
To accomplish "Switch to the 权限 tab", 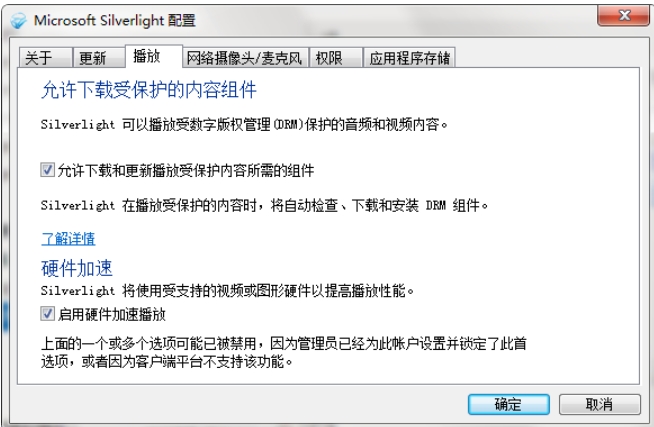I will pyautogui.click(x=335, y=58).
